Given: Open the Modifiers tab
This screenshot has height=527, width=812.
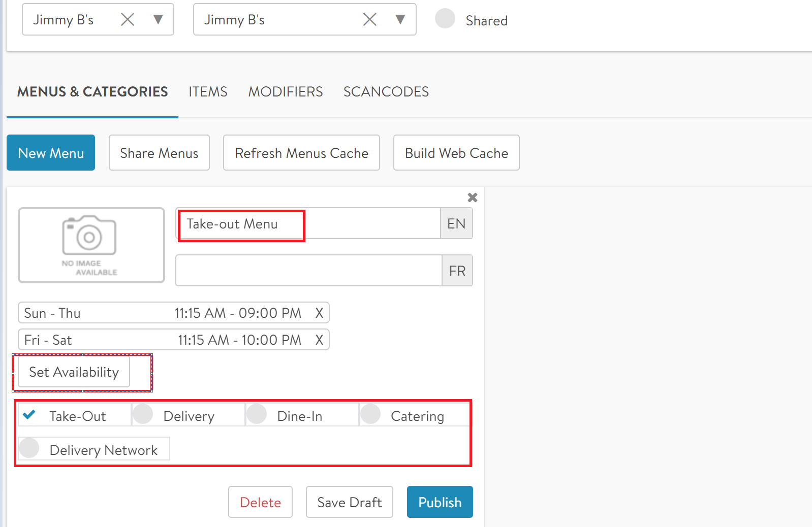Looking at the screenshot, I should [x=285, y=92].
